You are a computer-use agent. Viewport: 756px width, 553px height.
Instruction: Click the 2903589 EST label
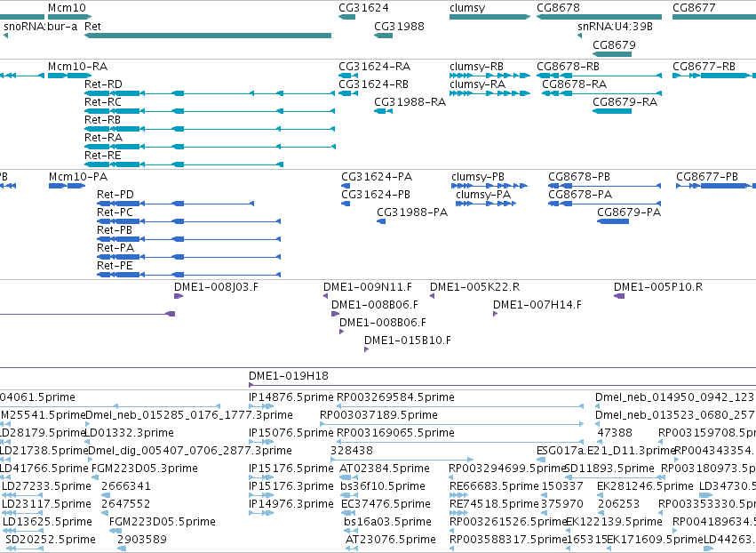142,540
